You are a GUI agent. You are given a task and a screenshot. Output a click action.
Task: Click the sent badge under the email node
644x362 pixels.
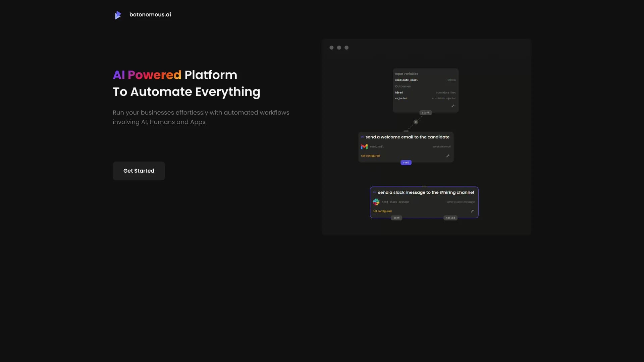point(406,162)
